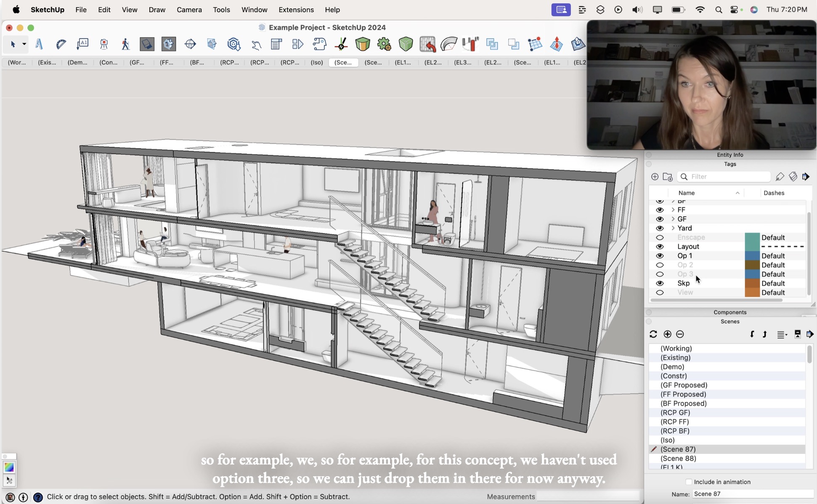Select the Tape Measure protractor tool

61,44
